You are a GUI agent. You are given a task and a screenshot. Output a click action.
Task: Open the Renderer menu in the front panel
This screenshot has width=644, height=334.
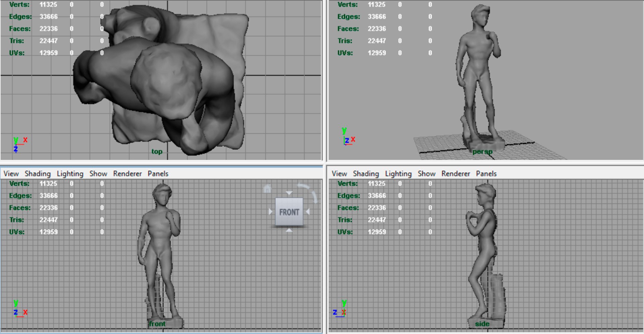127,174
